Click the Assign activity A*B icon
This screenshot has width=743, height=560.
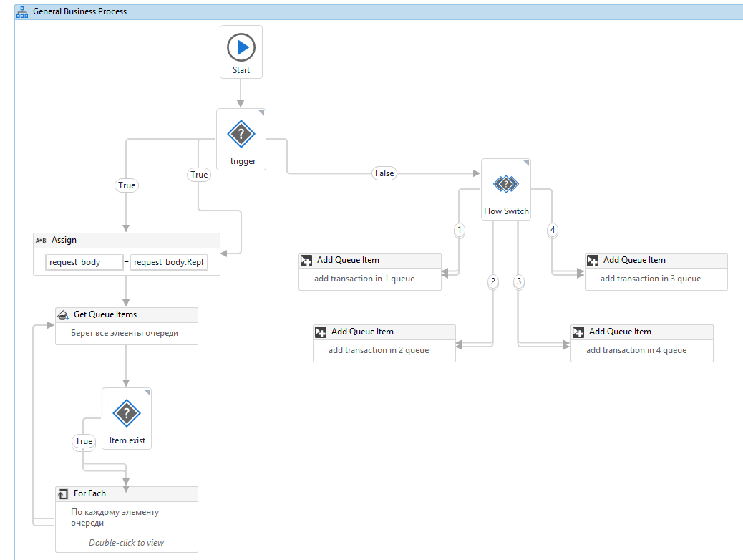click(x=41, y=241)
